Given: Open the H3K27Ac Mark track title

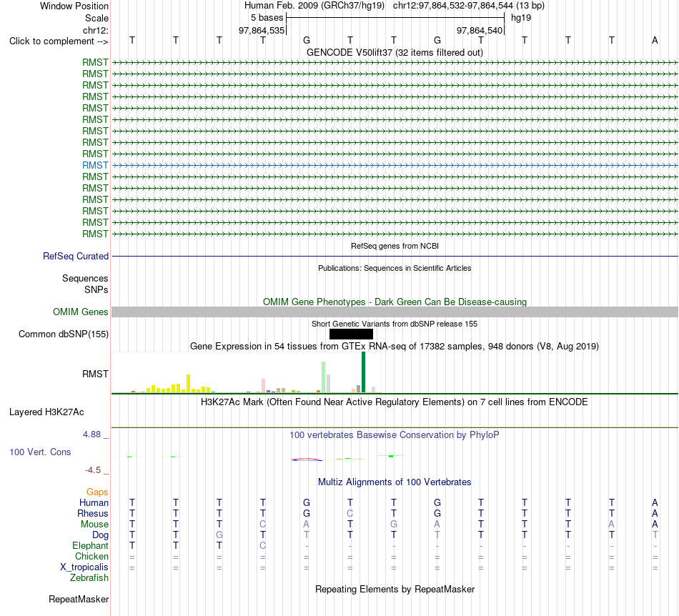Looking at the screenshot, I should coord(395,402).
